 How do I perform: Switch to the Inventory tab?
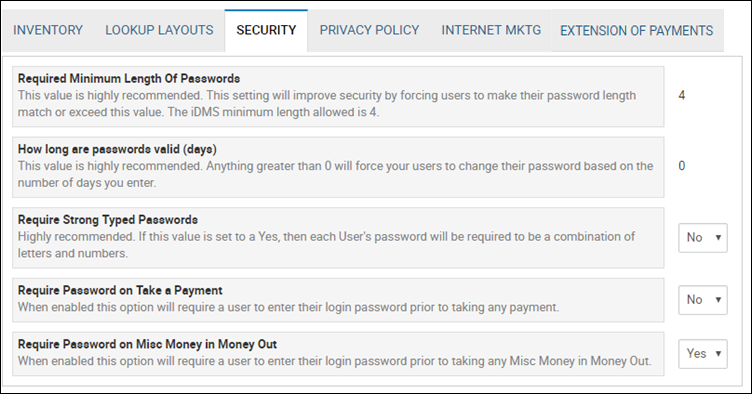click(48, 30)
